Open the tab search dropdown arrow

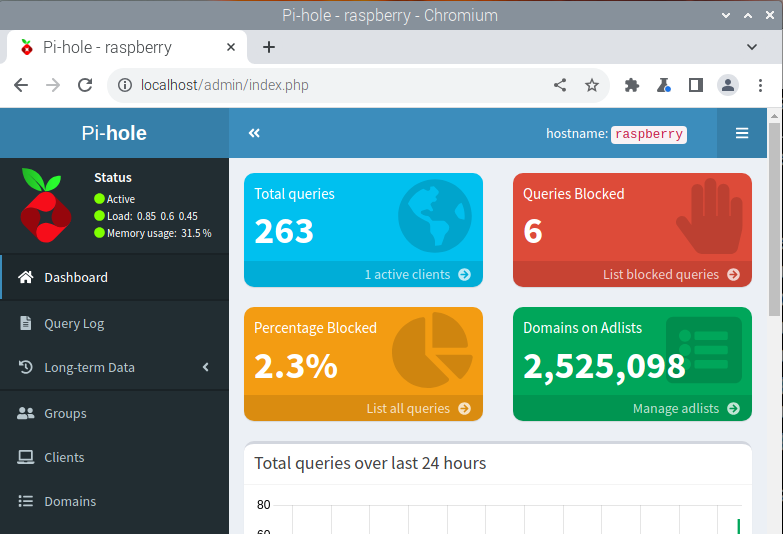(x=752, y=47)
